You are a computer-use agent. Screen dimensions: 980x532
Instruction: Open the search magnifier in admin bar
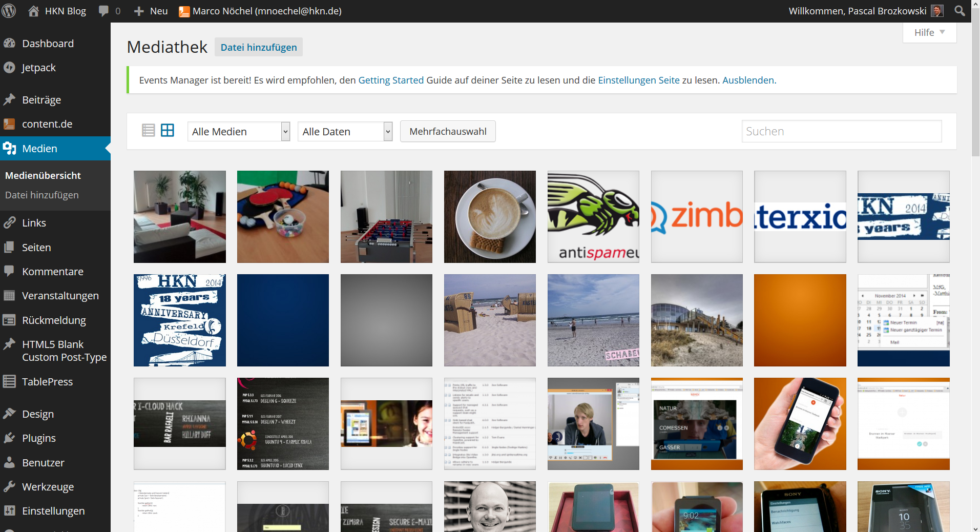click(x=960, y=11)
